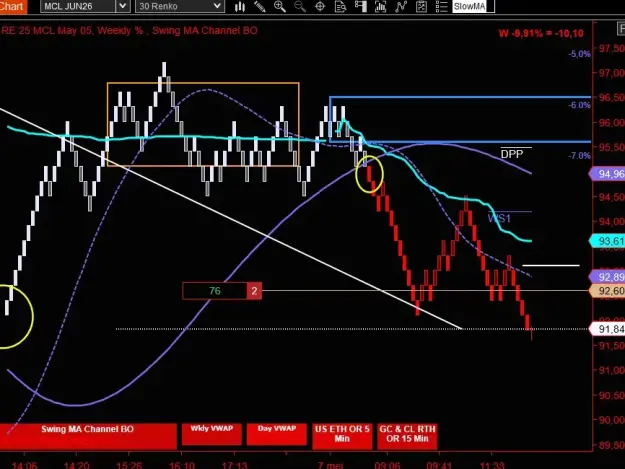Image resolution: width=625 pixels, height=469 pixels.
Task: Click the Wkly VWAP button
Action: tap(212, 434)
